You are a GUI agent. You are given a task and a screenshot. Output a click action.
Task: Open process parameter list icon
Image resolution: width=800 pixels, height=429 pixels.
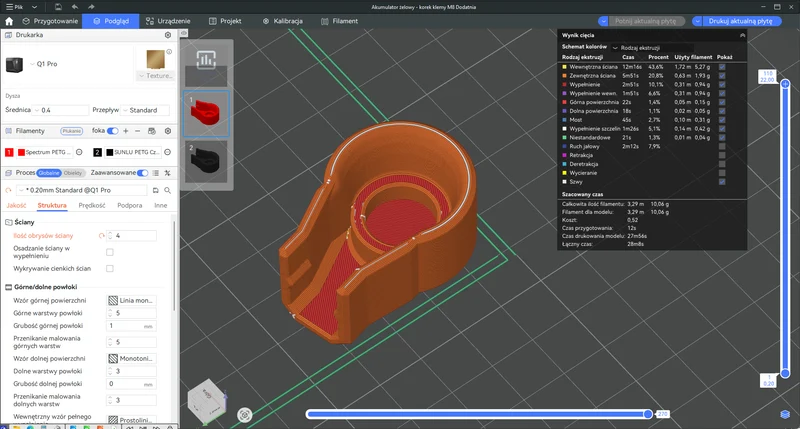[156, 173]
